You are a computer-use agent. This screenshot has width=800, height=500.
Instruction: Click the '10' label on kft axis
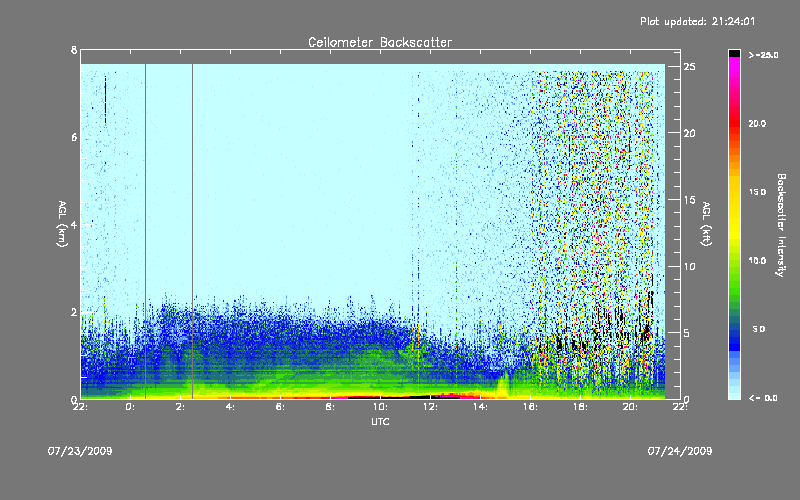[690, 266]
